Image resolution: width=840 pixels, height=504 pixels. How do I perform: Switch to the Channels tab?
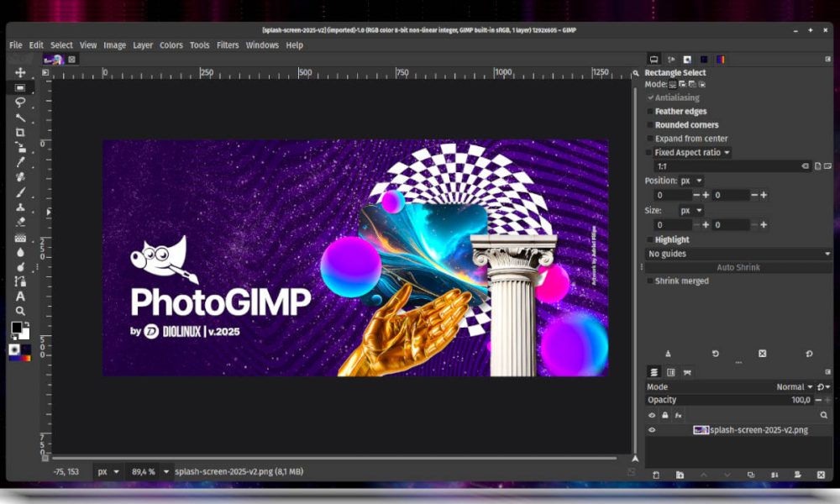(x=670, y=372)
